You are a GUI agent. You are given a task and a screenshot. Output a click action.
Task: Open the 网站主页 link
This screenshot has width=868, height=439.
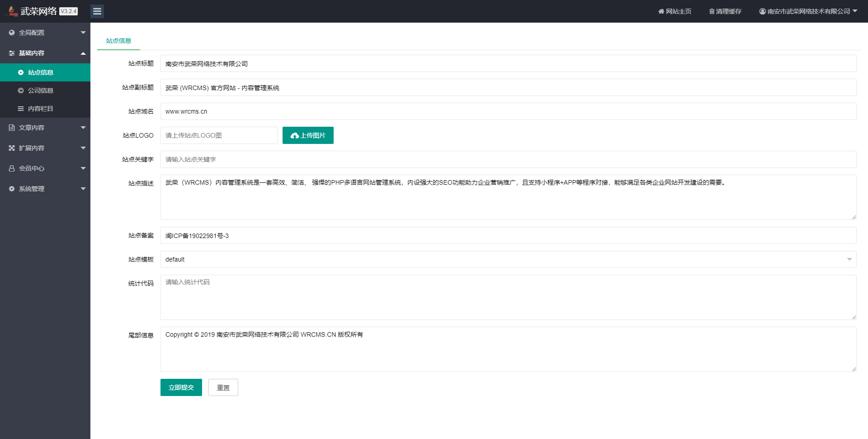pyautogui.click(x=675, y=11)
